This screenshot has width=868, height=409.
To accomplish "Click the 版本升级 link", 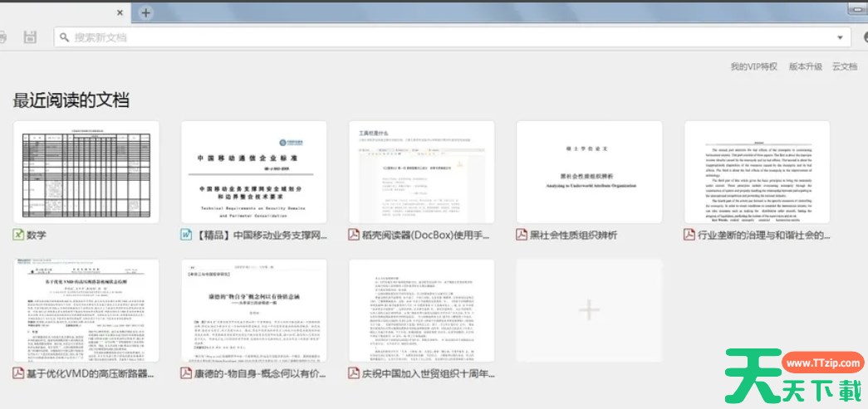I will coord(805,66).
